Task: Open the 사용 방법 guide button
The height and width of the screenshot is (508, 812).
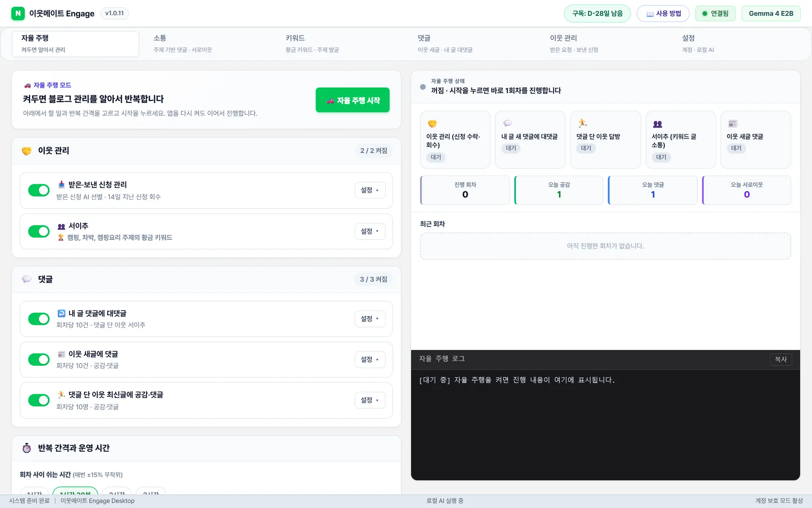Action: coord(663,14)
